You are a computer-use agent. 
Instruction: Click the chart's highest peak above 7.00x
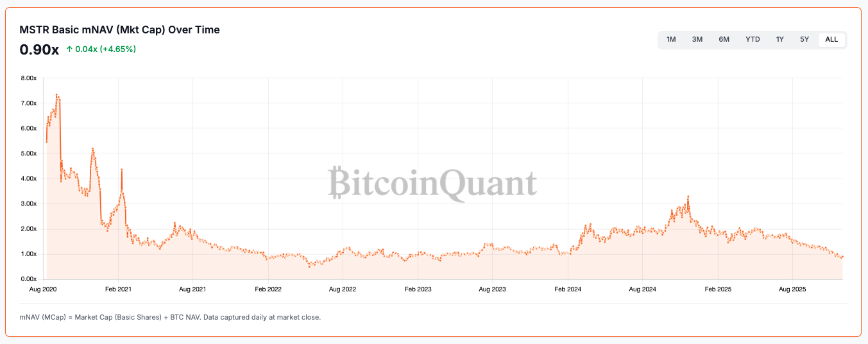[56, 95]
